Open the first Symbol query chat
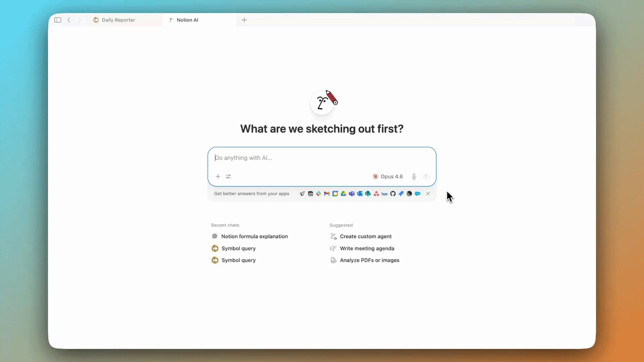Viewport: 644px width, 362px height. (234, 248)
